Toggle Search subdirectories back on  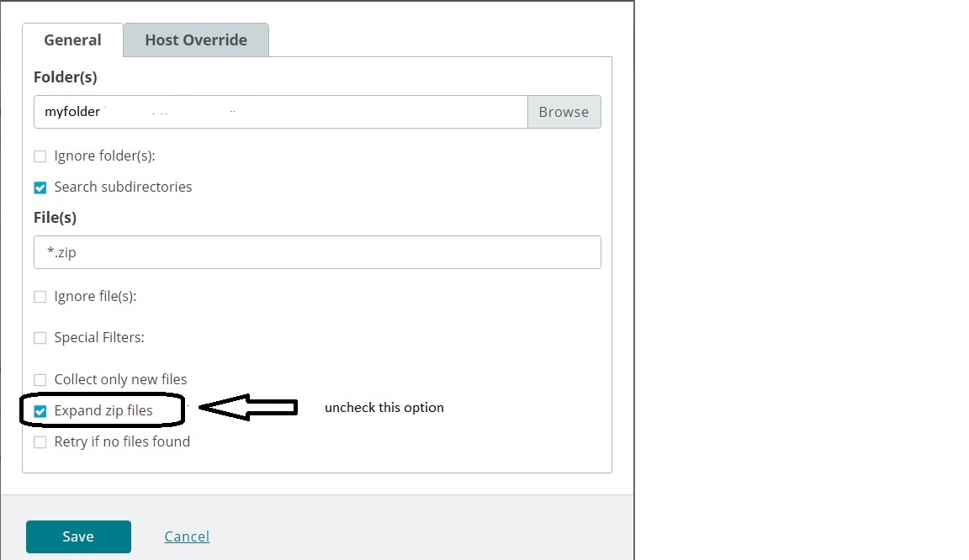pos(40,187)
